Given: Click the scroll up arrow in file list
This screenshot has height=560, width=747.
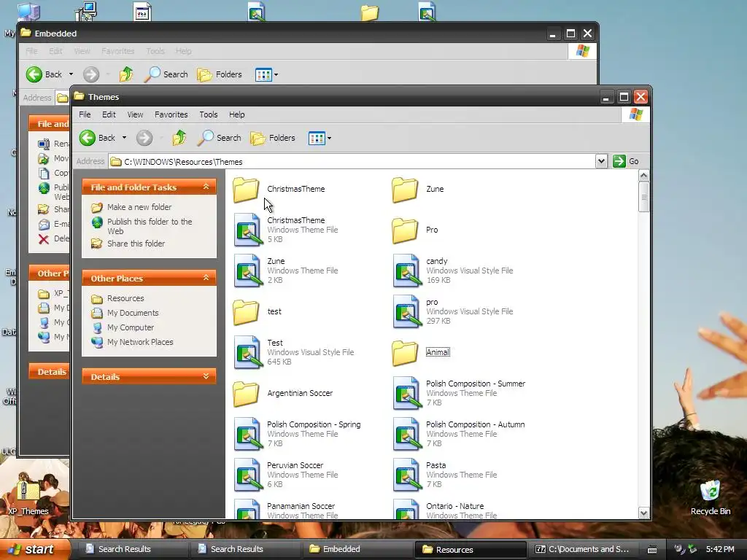Looking at the screenshot, I should [643, 176].
